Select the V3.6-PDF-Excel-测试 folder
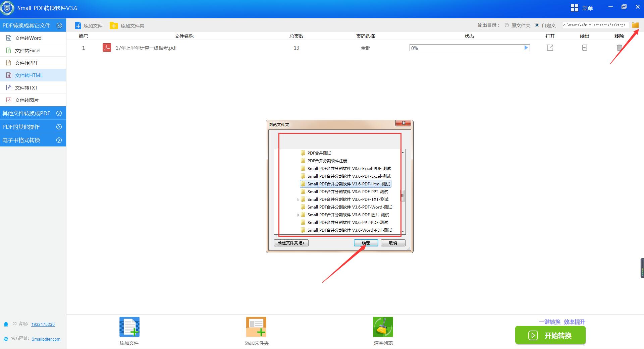The image size is (644, 349). 346,176
